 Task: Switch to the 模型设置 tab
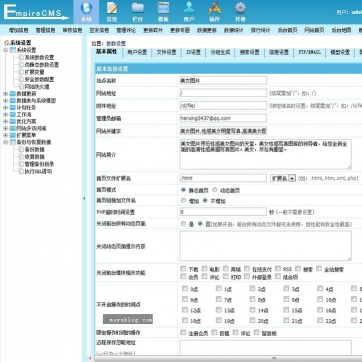340,52
